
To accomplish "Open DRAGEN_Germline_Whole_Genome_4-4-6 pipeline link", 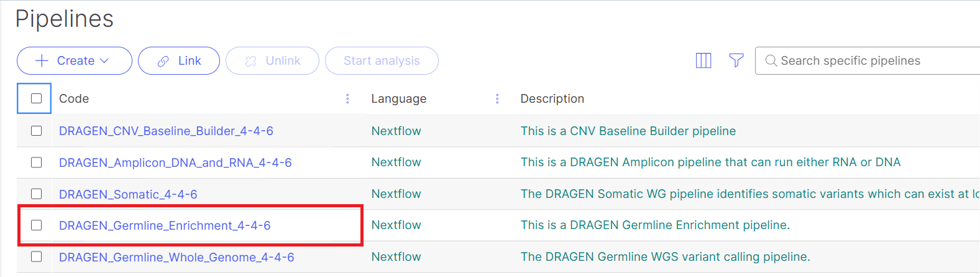I will coord(176,257).
